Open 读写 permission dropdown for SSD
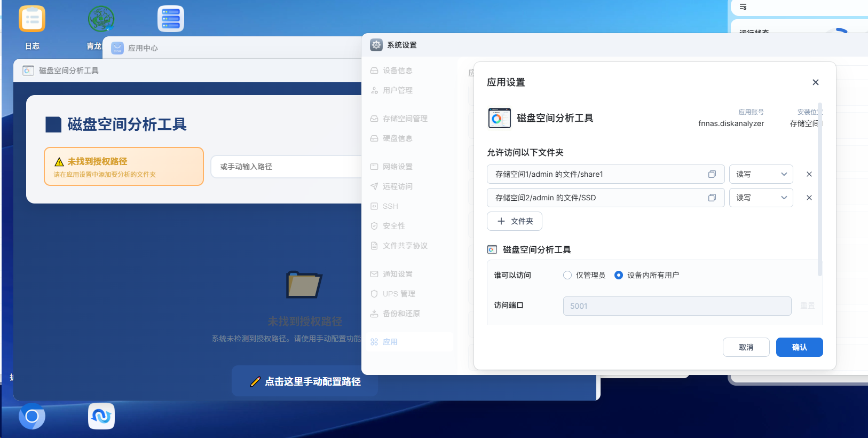 pos(761,198)
